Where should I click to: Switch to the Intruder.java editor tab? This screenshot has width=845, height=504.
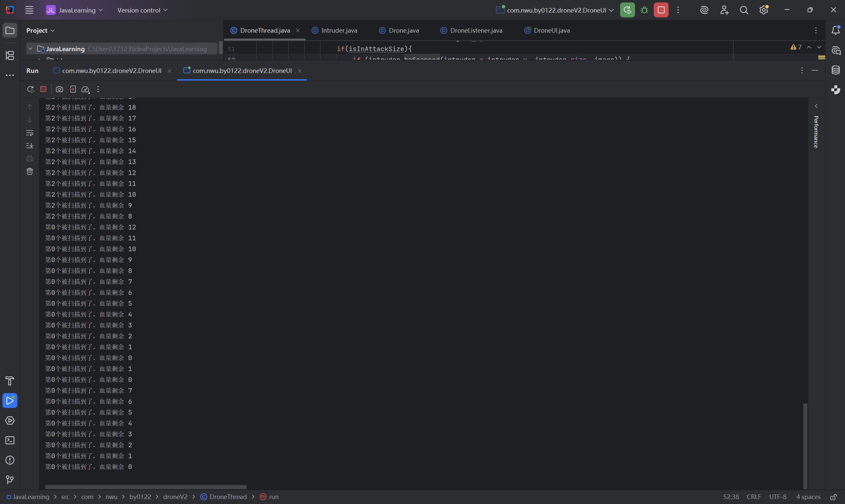point(339,31)
